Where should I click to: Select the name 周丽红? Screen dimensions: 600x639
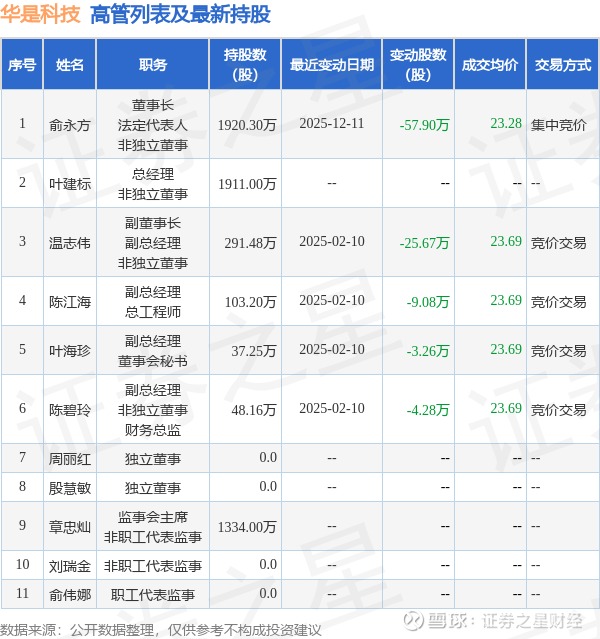coord(70,459)
